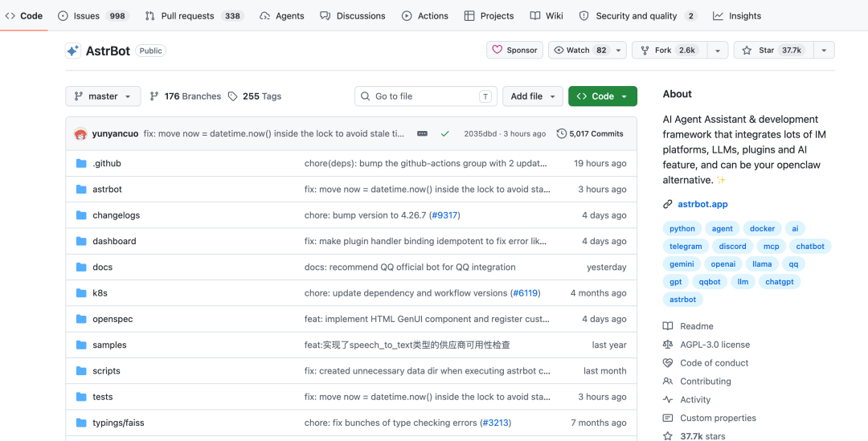Select the qqbot topic tag
Image resolution: width=868 pixels, height=441 pixels.
click(x=710, y=282)
